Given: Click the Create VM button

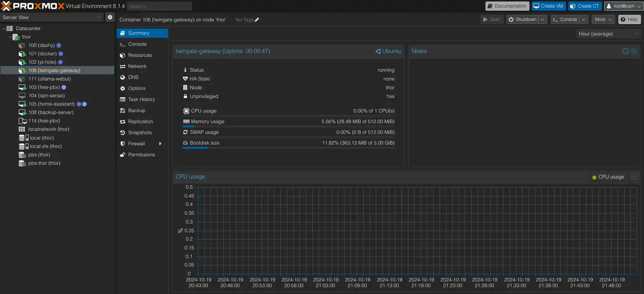Looking at the screenshot, I should click(x=549, y=6).
